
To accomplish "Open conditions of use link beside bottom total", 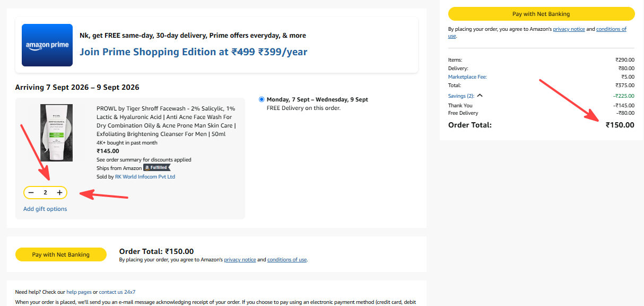I will click(287, 260).
